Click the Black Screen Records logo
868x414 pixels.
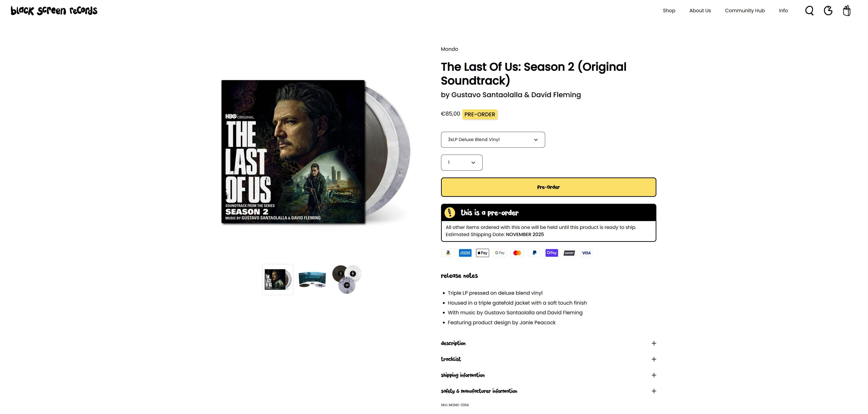[x=54, y=10]
